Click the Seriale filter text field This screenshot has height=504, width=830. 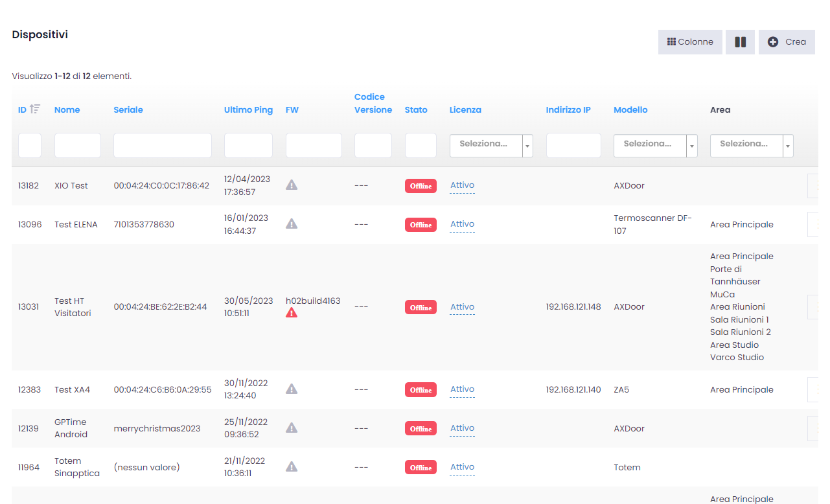tap(163, 146)
